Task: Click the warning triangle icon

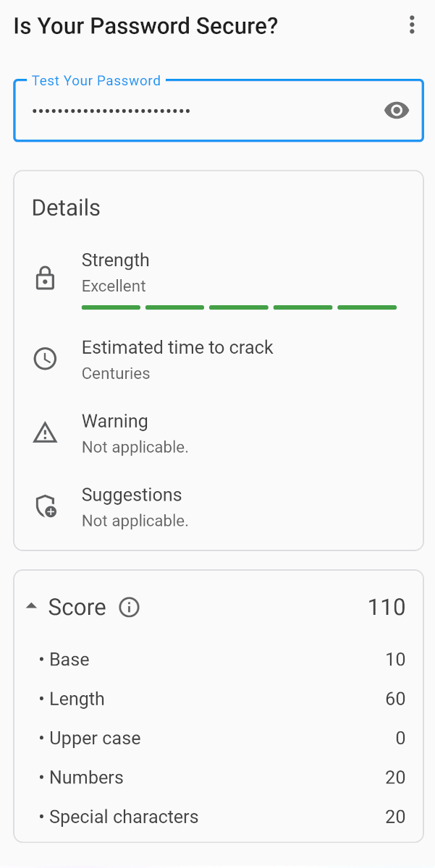Action: (x=45, y=433)
